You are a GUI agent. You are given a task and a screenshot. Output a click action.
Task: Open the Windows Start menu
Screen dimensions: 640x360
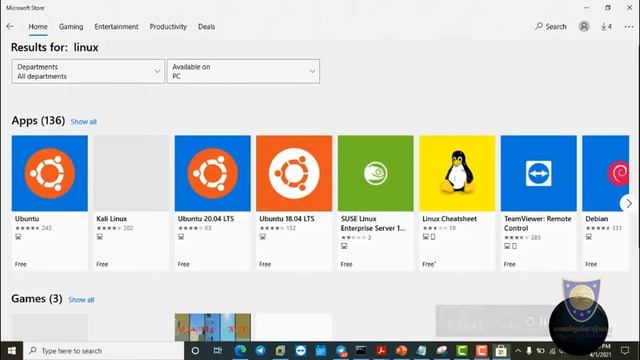pos(11,351)
